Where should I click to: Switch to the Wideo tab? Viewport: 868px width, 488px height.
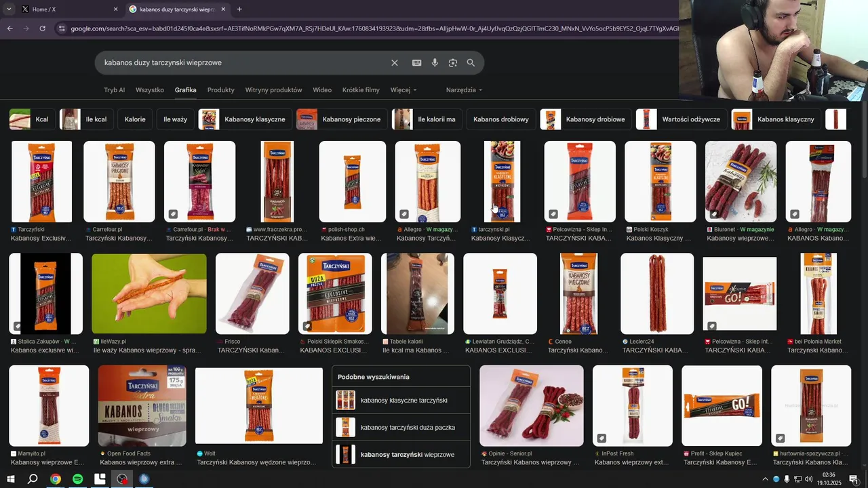(322, 89)
